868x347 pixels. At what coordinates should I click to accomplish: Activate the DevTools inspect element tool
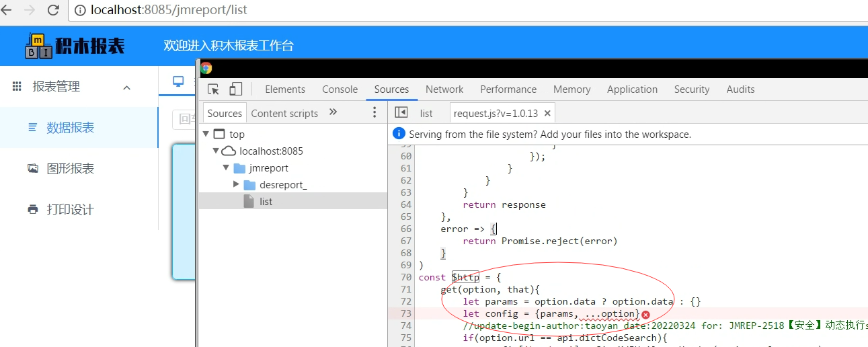point(214,89)
